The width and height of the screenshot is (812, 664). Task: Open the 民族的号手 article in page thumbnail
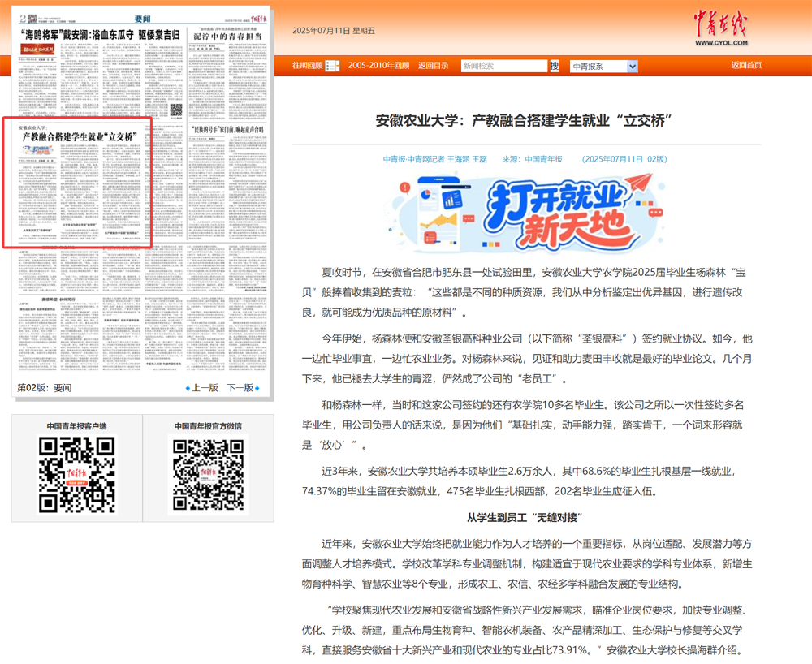coord(227,128)
